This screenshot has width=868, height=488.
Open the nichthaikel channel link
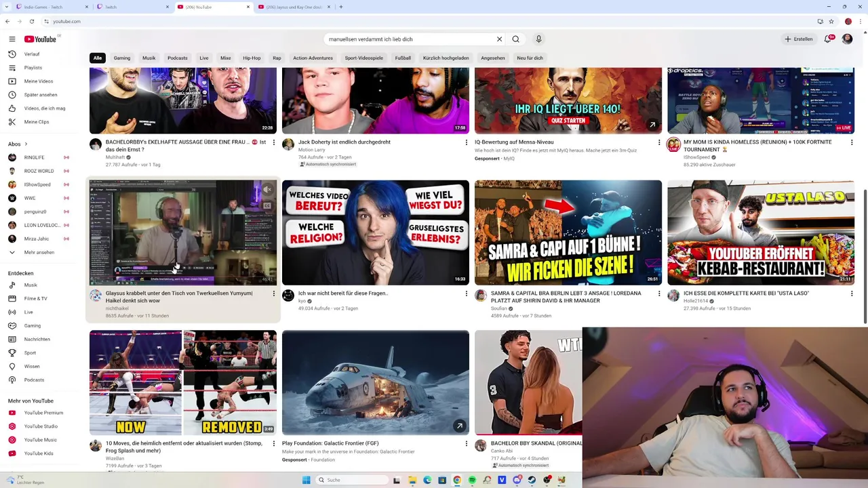(x=117, y=308)
